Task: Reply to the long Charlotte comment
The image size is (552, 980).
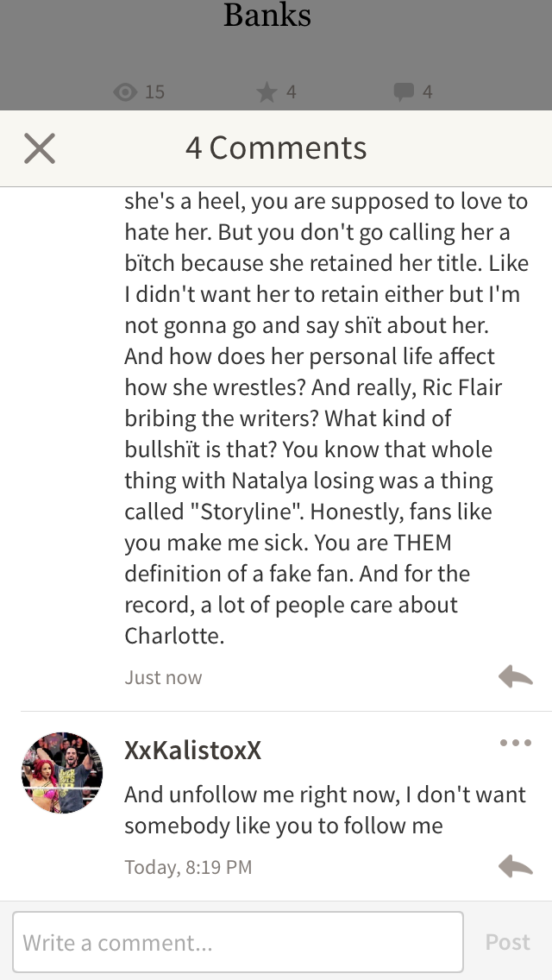Action: [x=516, y=677]
